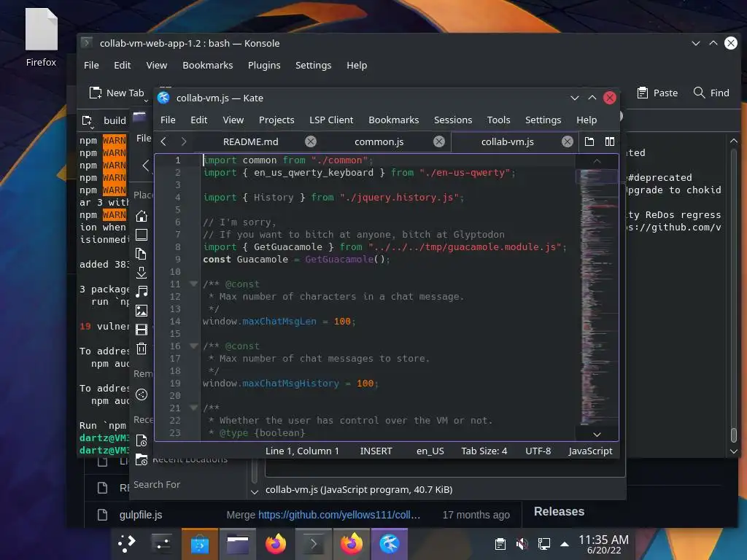Screen dimensions: 747x560
Task: Open the Kate Projects menu
Action: (x=276, y=120)
